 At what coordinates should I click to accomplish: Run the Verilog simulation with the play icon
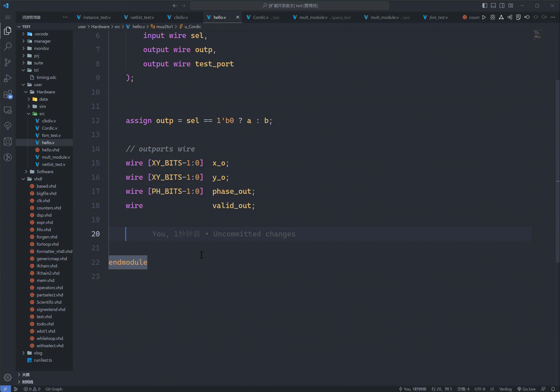[x=484, y=17]
